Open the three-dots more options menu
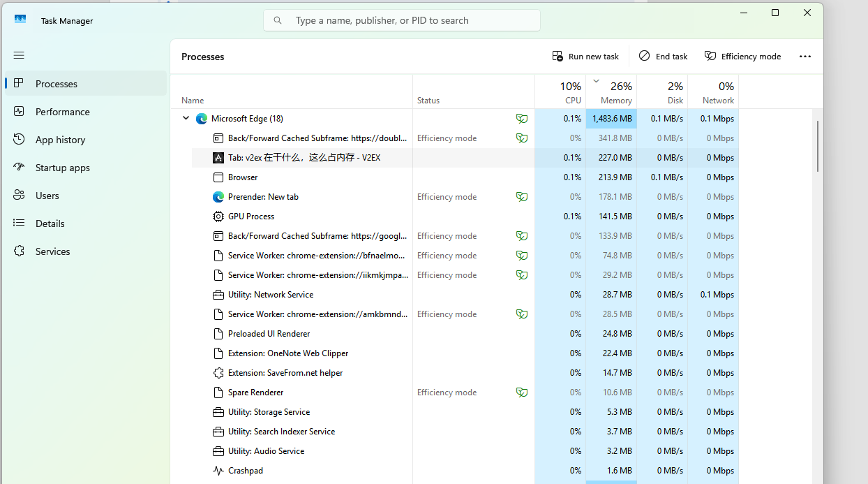Image resolution: width=868 pixels, height=484 pixels. (805, 57)
